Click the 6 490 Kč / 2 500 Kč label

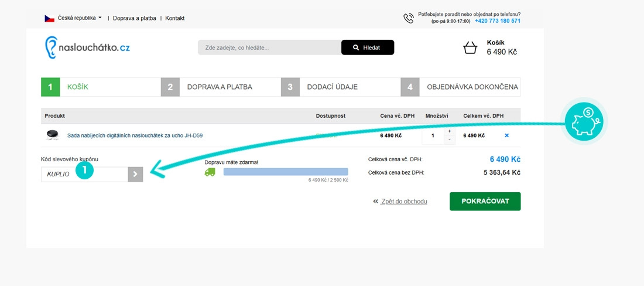328,180
